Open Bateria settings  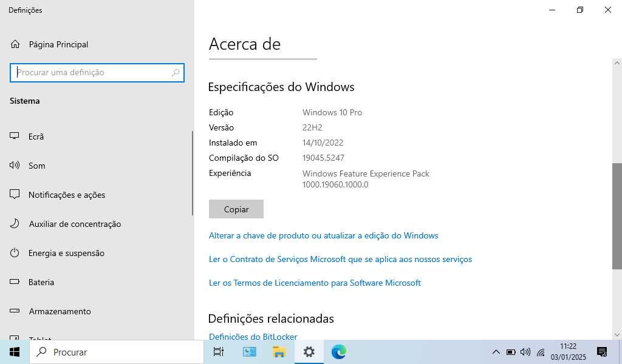click(x=97, y=282)
